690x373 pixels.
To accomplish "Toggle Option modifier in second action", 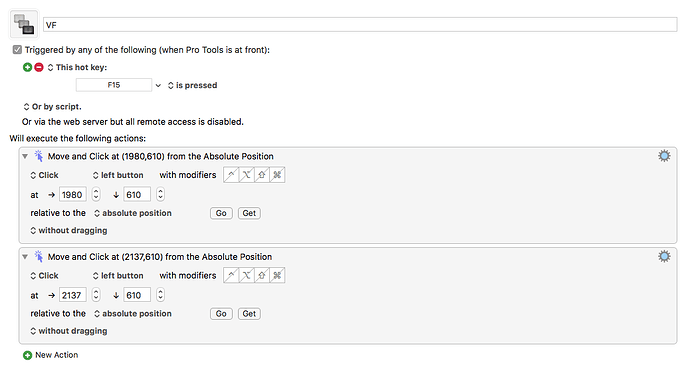I will coord(246,275).
